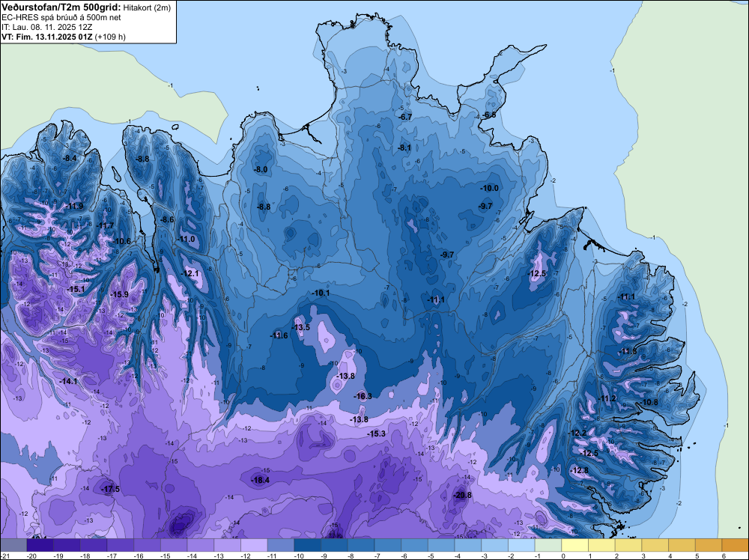Image resolution: width=749 pixels, height=560 pixels.
Task: Click the -11.6 temperature value
Action: tap(279, 335)
